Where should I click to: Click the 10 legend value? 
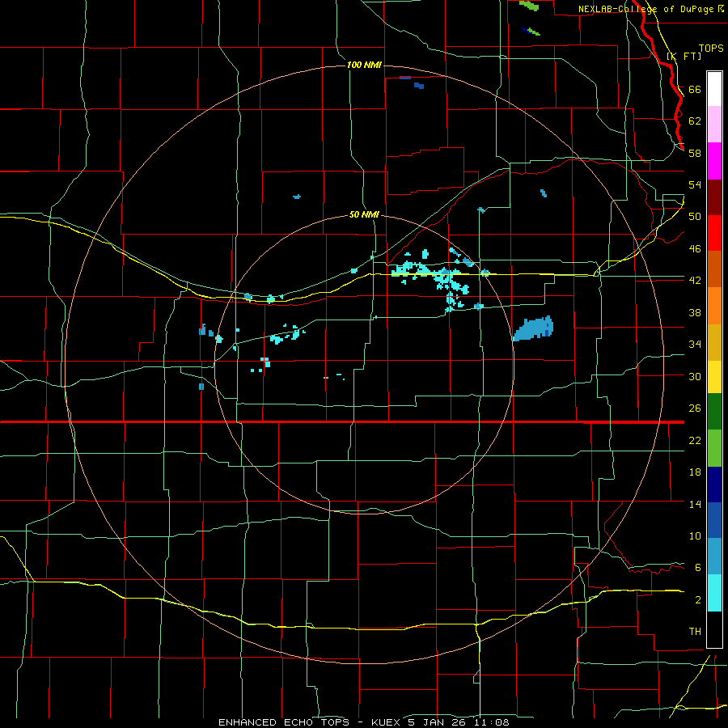(x=695, y=535)
